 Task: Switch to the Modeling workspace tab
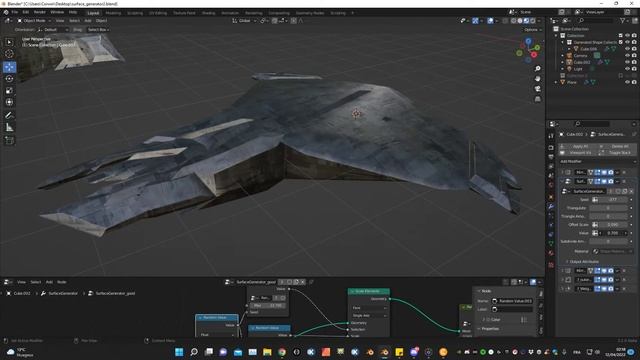point(113,13)
